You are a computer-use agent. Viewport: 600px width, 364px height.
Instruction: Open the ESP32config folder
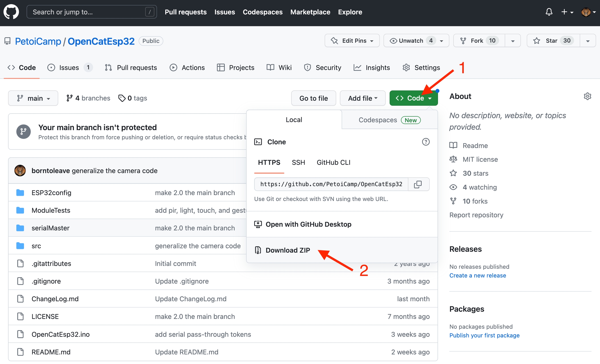pyautogui.click(x=51, y=193)
